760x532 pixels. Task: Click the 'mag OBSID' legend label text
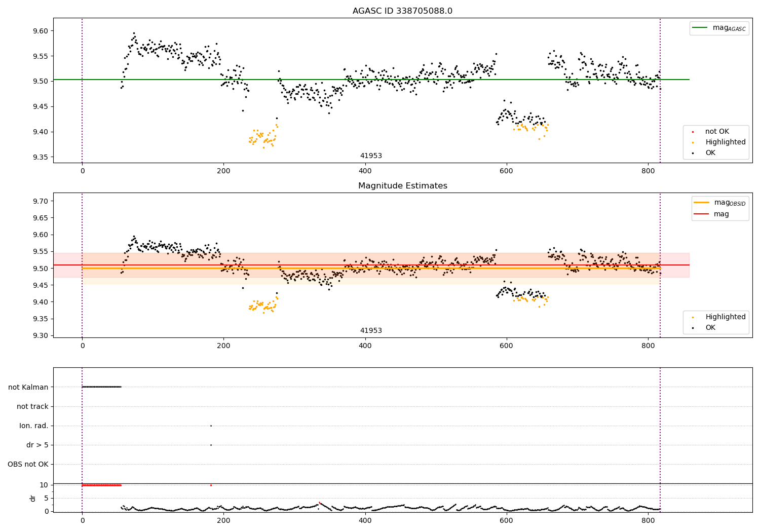point(730,203)
